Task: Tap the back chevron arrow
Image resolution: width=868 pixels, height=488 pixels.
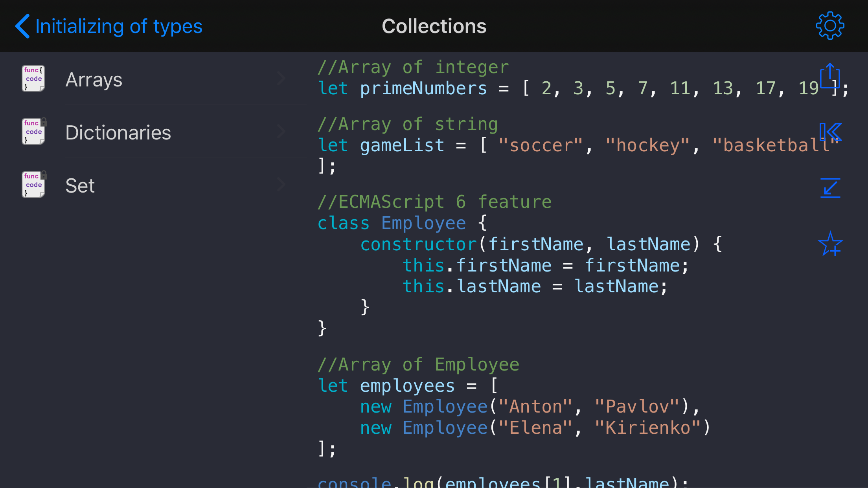Action: pyautogui.click(x=22, y=26)
